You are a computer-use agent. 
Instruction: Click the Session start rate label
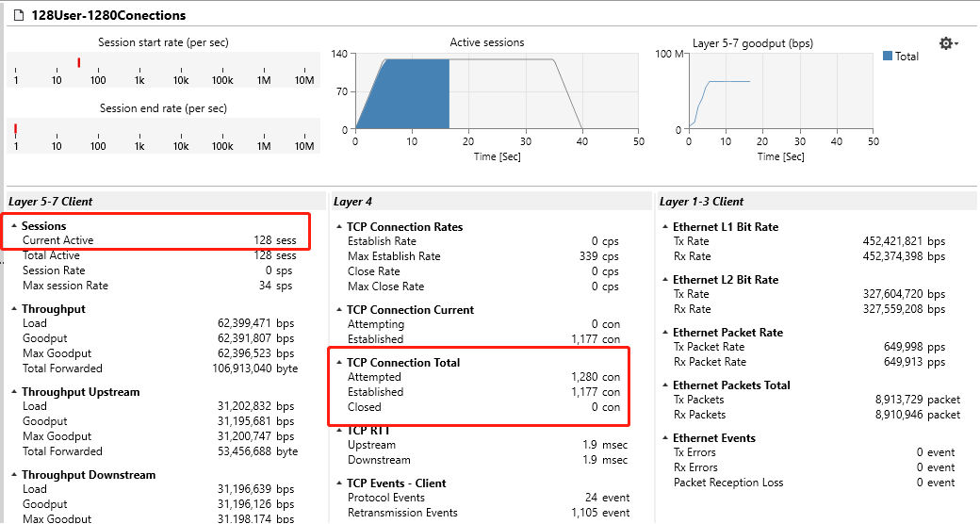pos(163,42)
